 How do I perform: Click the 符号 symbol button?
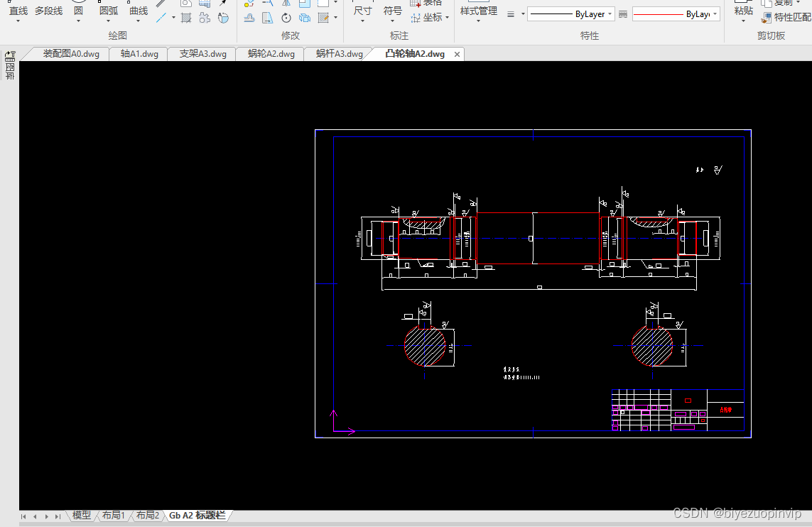pos(393,11)
